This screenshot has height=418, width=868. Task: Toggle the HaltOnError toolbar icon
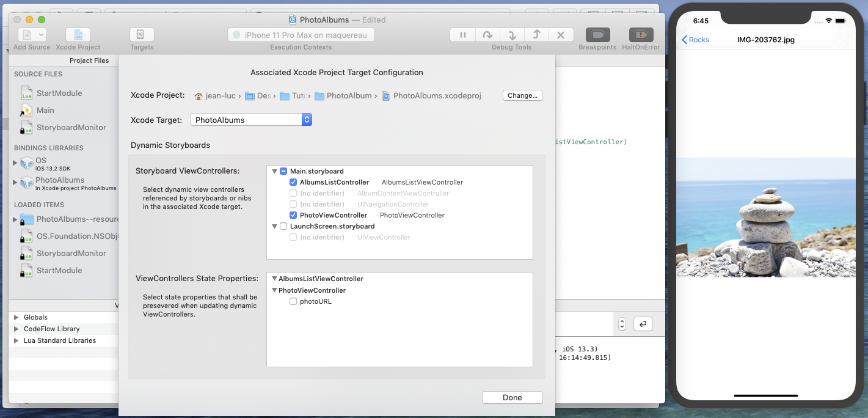click(641, 35)
